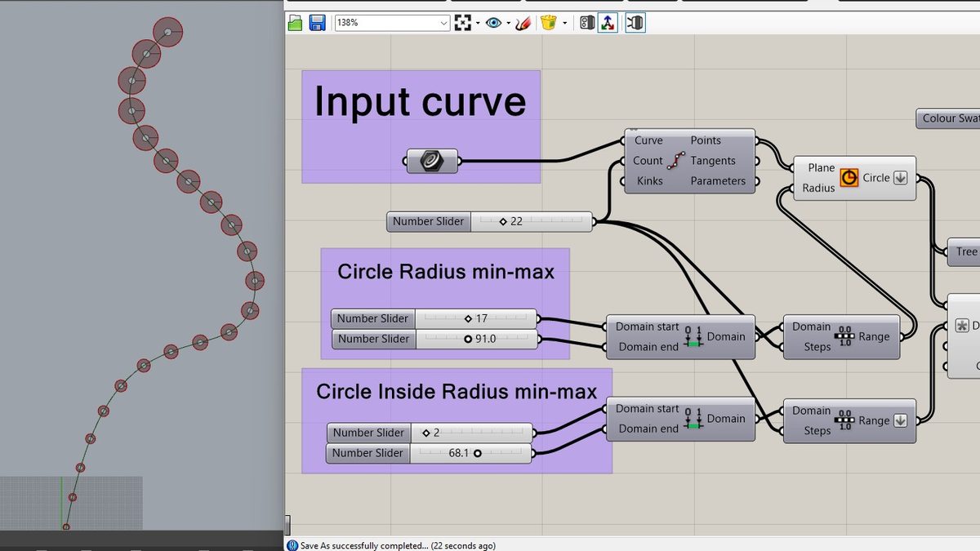The image size is (980, 551).
Task: Click the Zoom Extents frame icon
Action: pyautogui.click(x=464, y=23)
